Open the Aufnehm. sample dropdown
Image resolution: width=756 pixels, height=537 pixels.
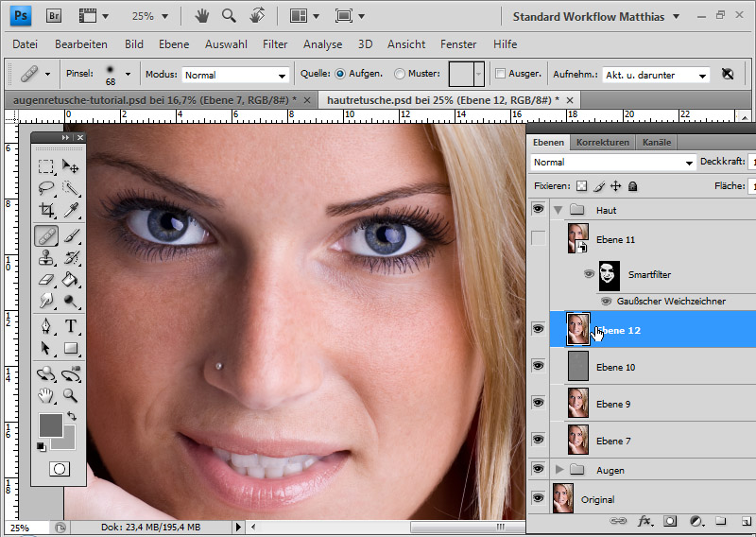[x=656, y=75]
